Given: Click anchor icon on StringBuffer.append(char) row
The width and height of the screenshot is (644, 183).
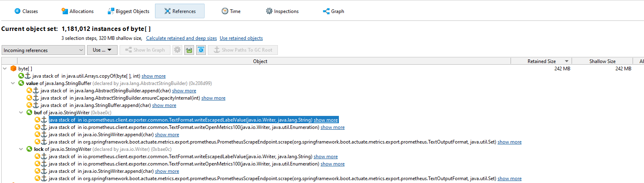Looking at the screenshot, I should click(36, 105).
